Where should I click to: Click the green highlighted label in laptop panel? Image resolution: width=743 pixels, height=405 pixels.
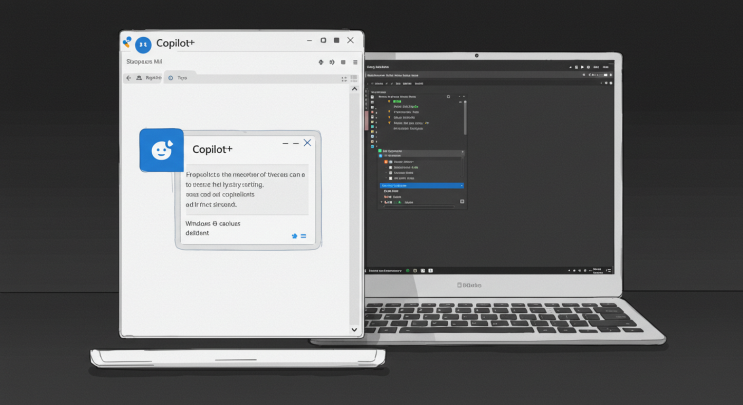pos(397,101)
